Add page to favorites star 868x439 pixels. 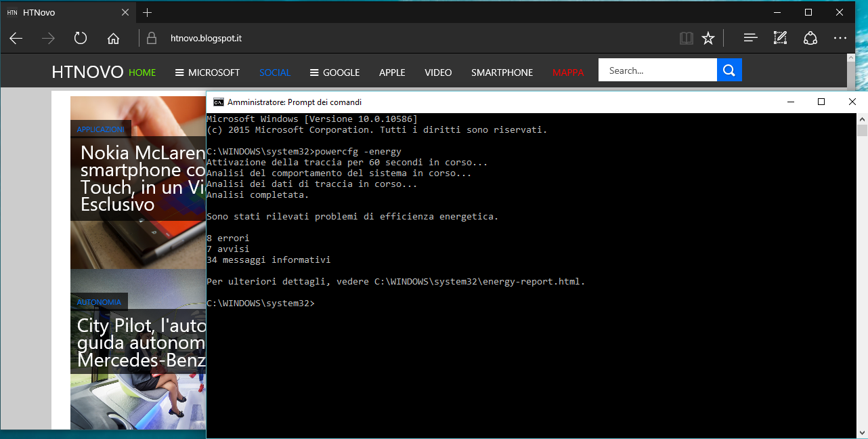click(708, 39)
